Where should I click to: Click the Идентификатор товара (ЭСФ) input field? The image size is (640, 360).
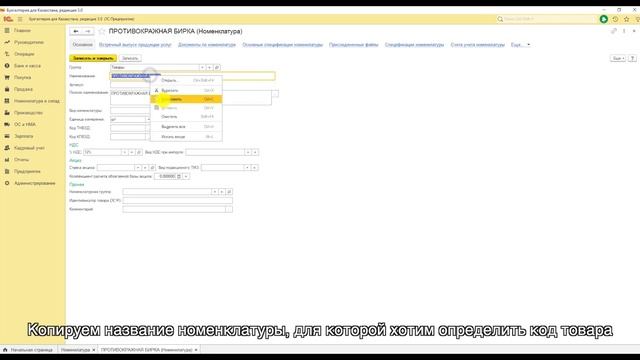178,200
